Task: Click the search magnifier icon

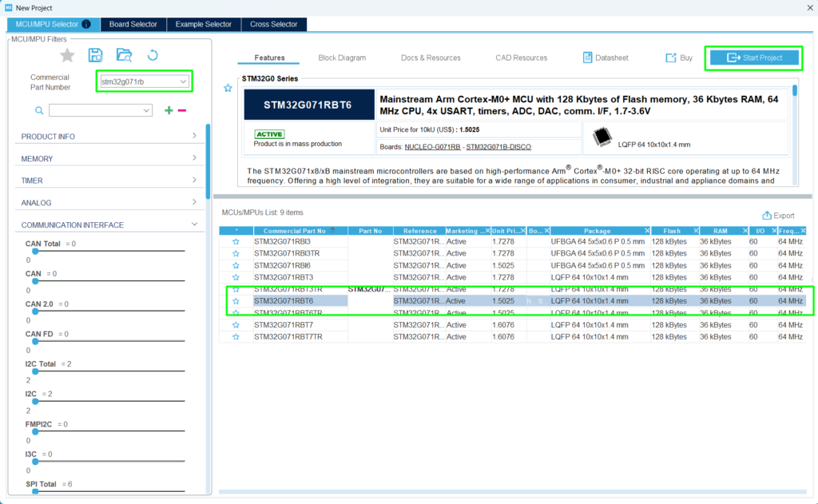Action: point(38,110)
